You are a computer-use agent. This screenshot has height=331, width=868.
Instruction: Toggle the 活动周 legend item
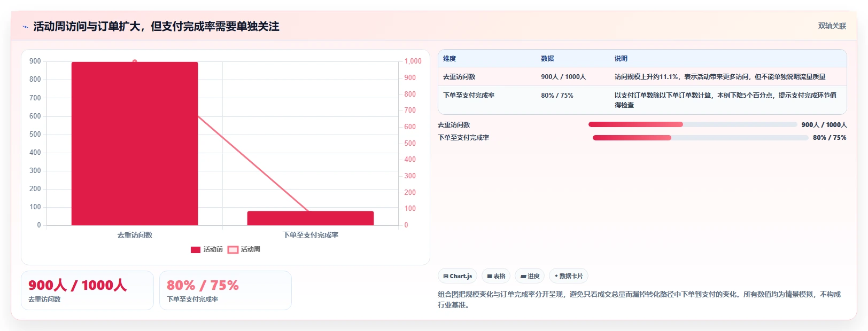(244, 249)
